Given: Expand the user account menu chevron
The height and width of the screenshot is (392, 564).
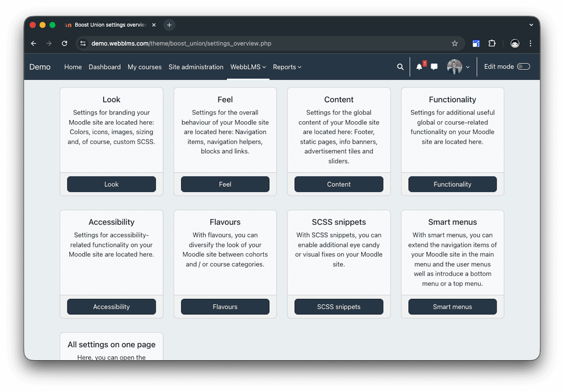Looking at the screenshot, I should tap(468, 67).
